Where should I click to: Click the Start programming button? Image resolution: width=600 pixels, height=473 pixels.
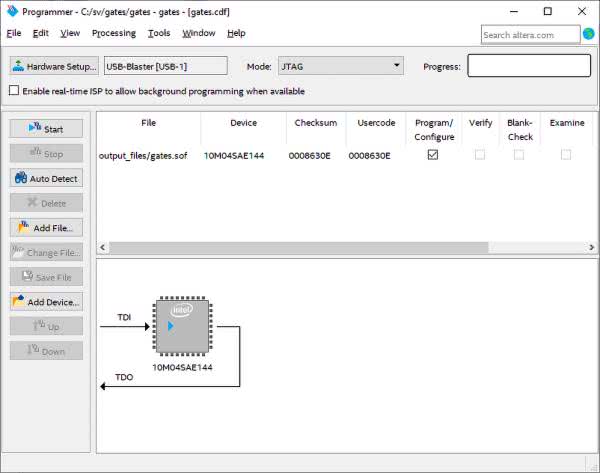tap(46, 129)
